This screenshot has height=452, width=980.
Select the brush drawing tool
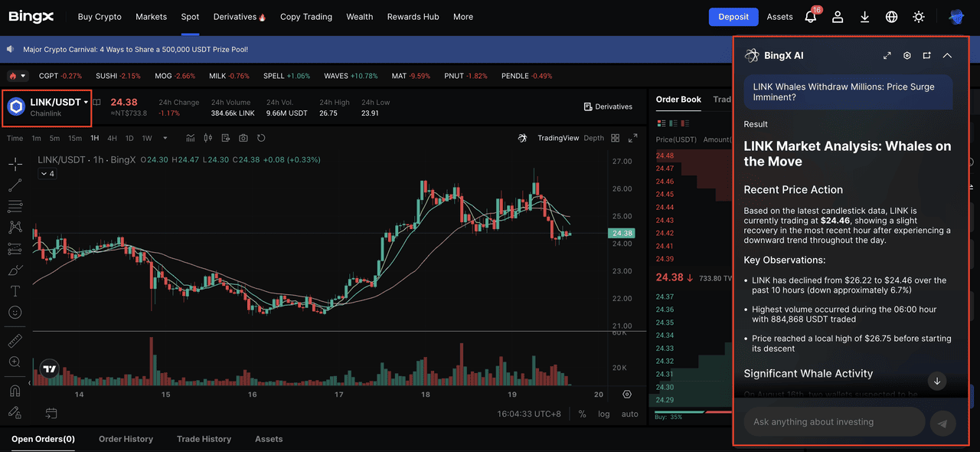15,270
